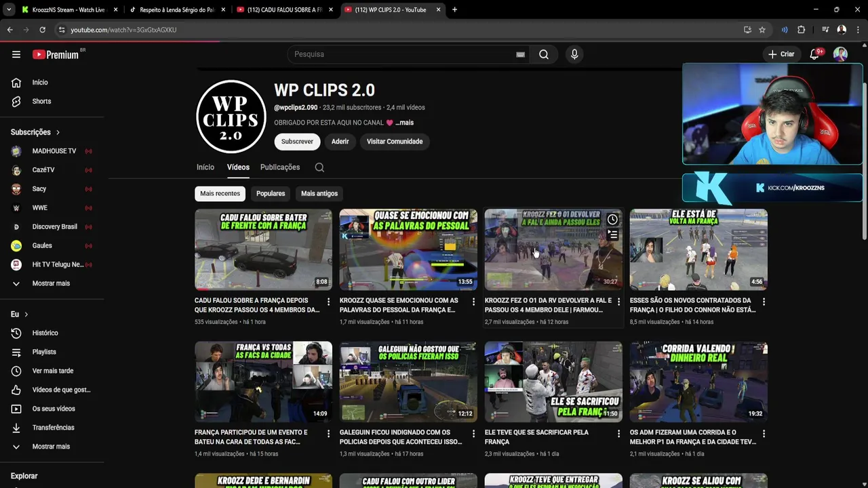The width and height of the screenshot is (868, 488).
Task: Reload the page in browser toolbar
Action: coord(42,30)
